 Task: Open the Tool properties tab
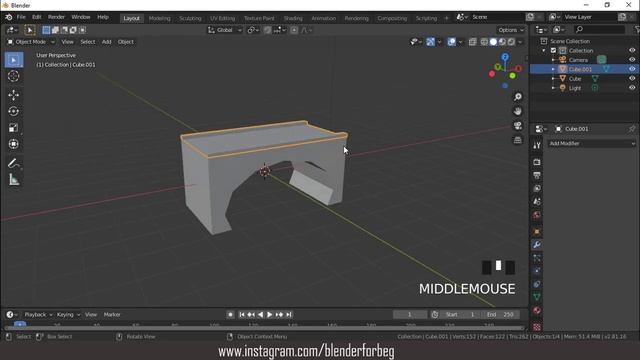[x=537, y=145]
